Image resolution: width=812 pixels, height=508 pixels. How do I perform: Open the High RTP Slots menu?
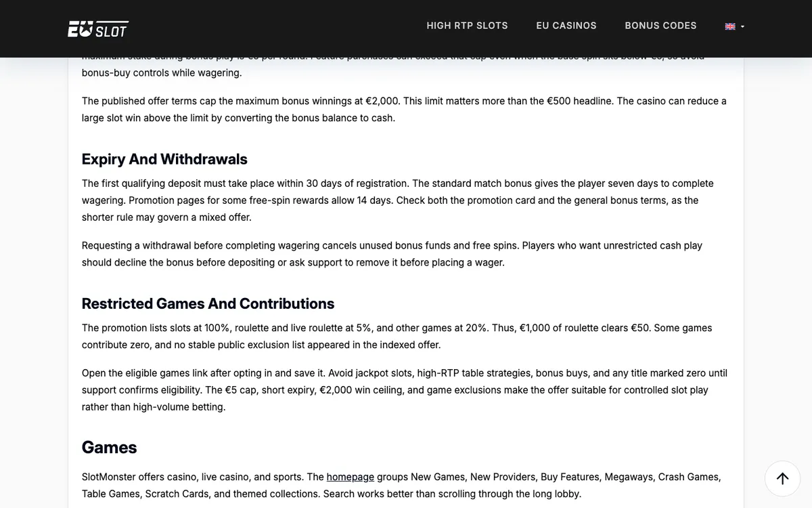coord(467,26)
